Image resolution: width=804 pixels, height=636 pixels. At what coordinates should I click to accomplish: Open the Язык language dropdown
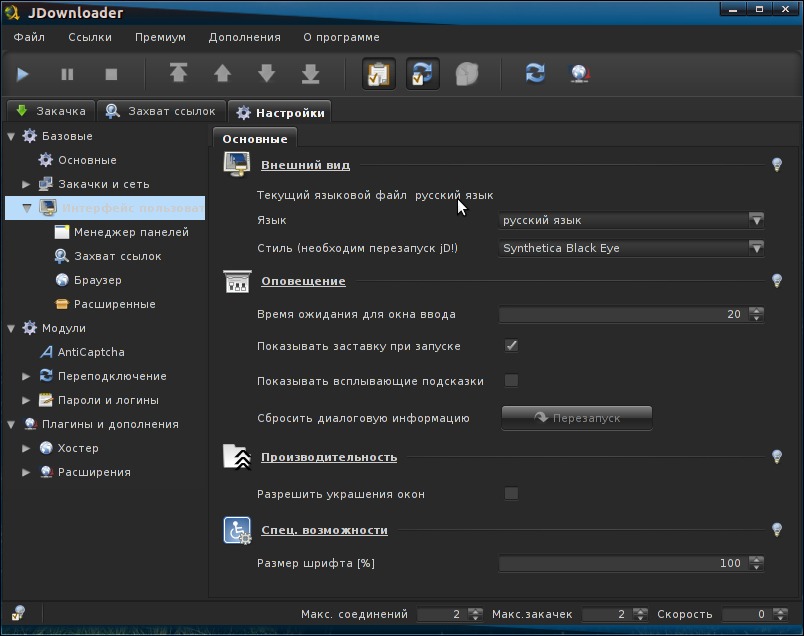click(x=631, y=220)
